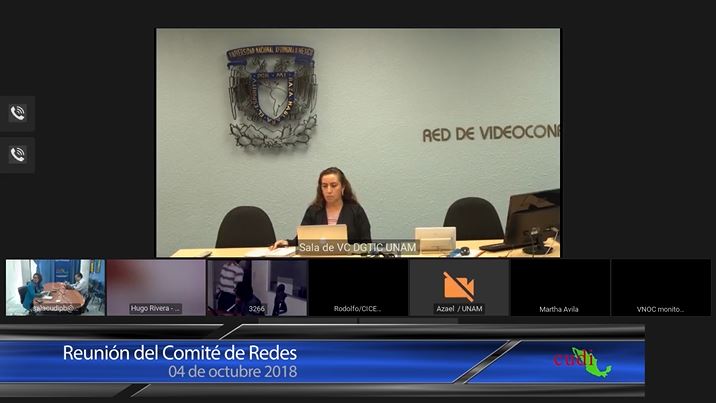
Task: Click the 'Sala de VC DGTIC UNAM' name label
Action: (x=358, y=247)
